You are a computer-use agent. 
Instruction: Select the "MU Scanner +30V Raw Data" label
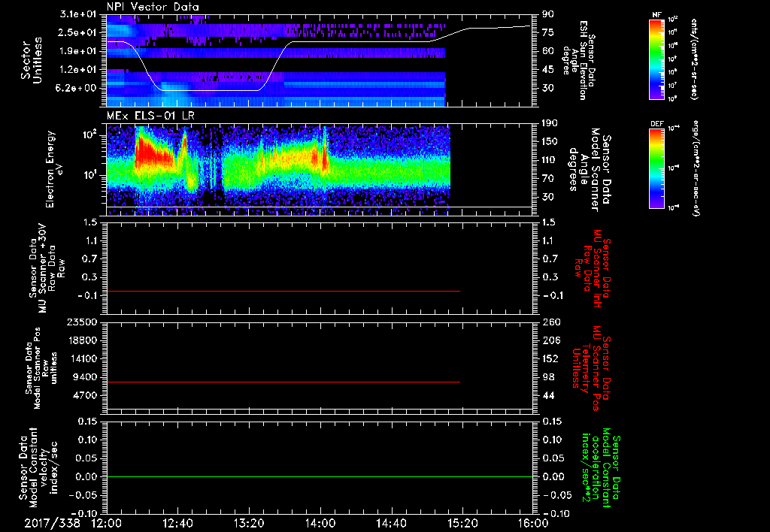[x=47, y=268]
